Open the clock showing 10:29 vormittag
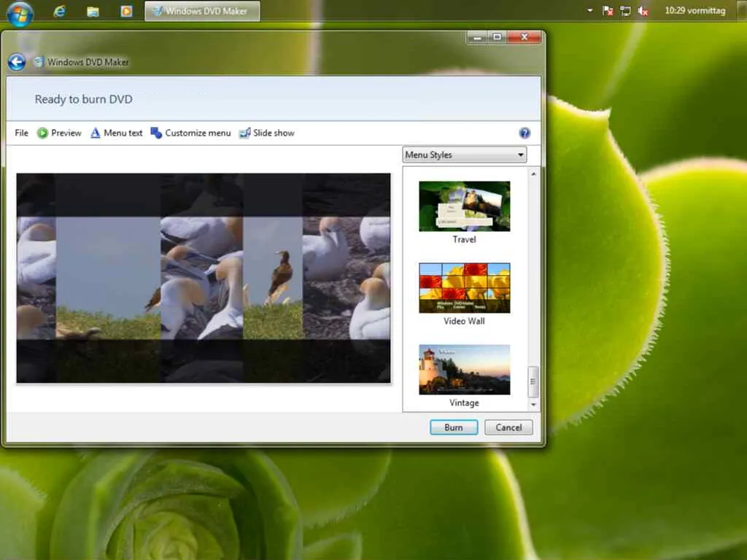 694,10
